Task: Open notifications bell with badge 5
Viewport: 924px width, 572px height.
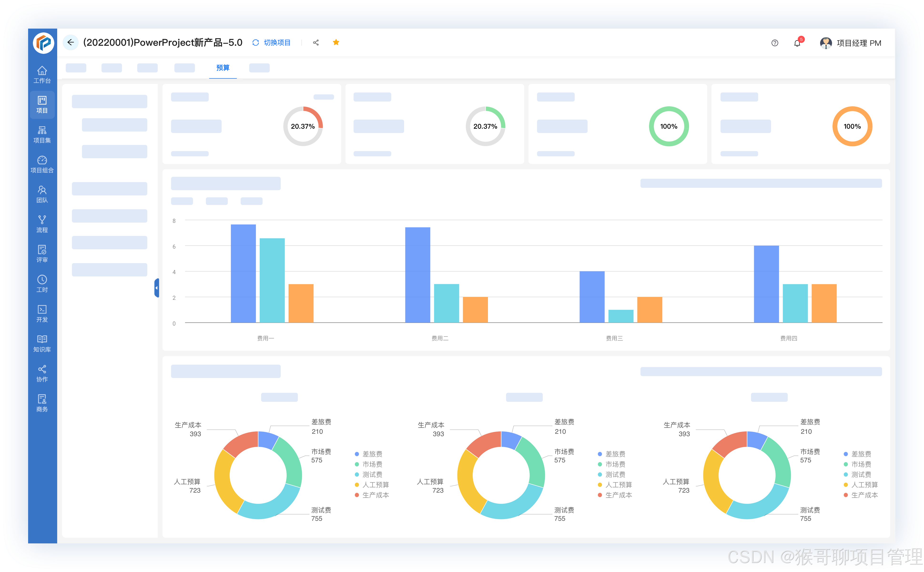Action: pyautogui.click(x=797, y=43)
